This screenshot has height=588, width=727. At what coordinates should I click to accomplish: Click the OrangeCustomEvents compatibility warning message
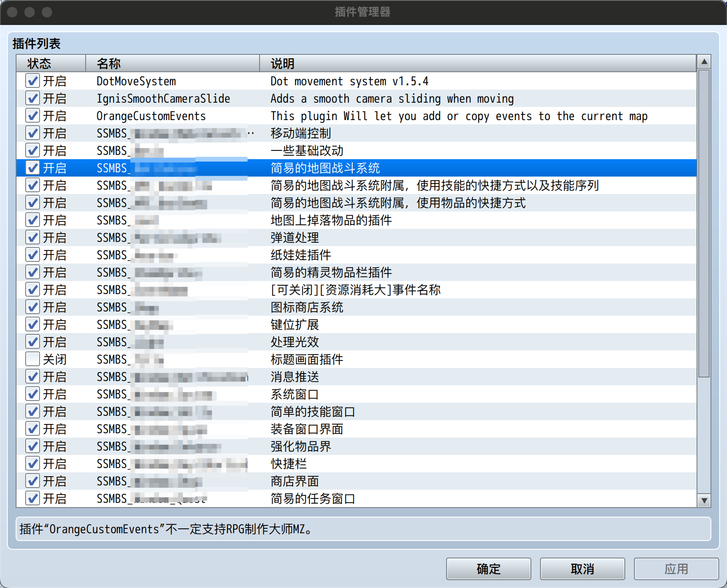coord(363,529)
